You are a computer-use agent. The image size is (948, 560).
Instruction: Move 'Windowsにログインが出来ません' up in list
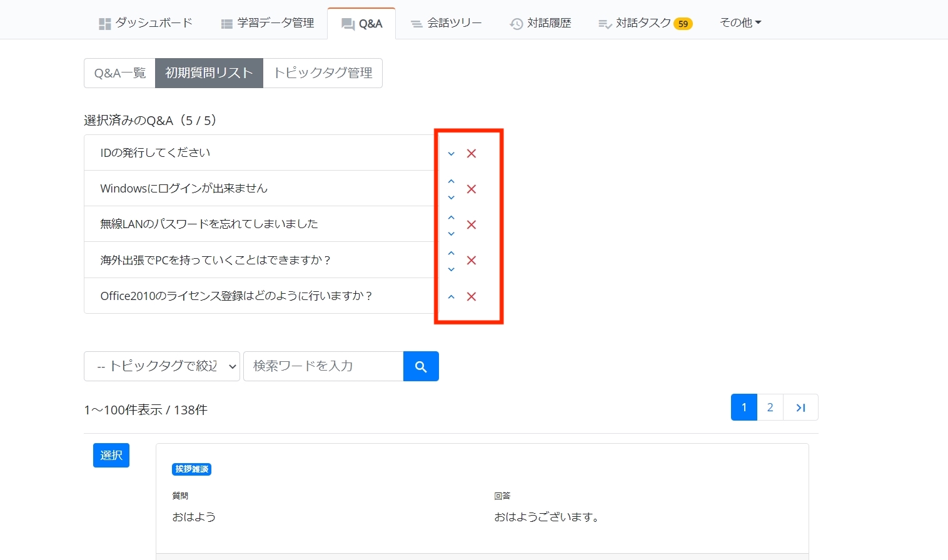click(x=451, y=182)
